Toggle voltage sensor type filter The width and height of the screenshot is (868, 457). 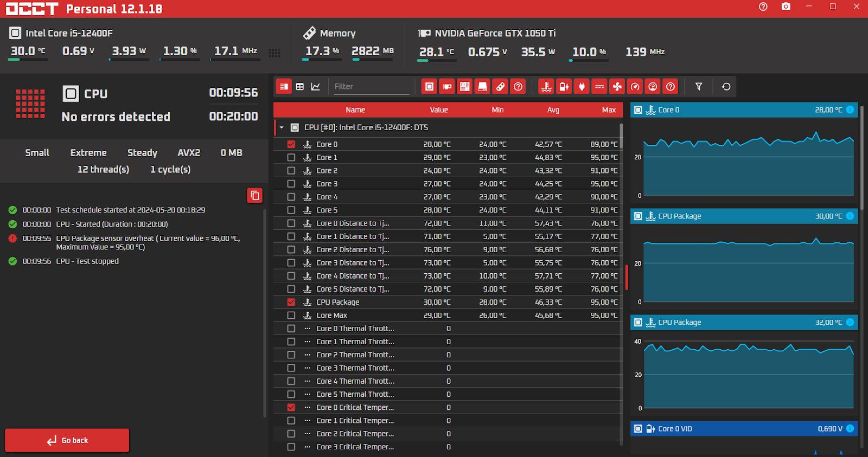pos(564,87)
